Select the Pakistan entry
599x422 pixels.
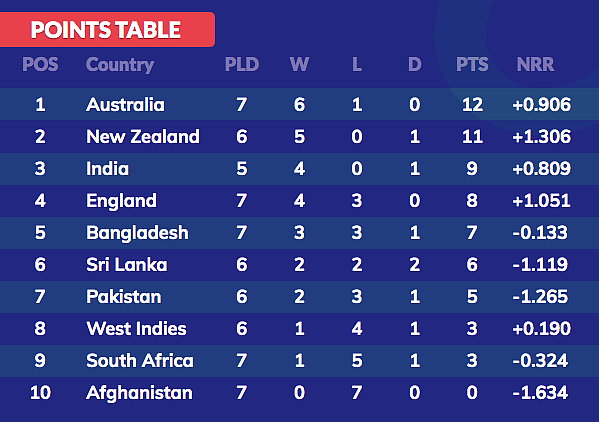pyautogui.click(x=124, y=297)
